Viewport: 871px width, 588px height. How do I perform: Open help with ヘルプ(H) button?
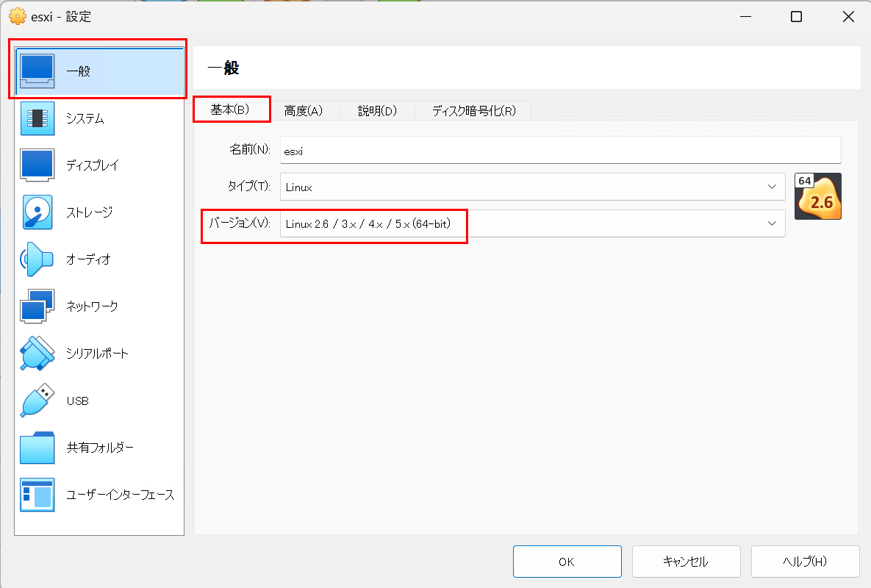coord(805,562)
